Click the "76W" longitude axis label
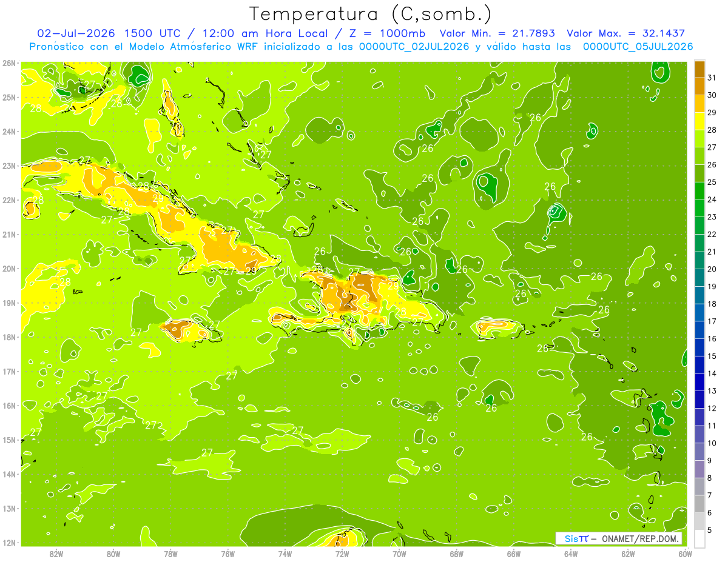 point(227,554)
